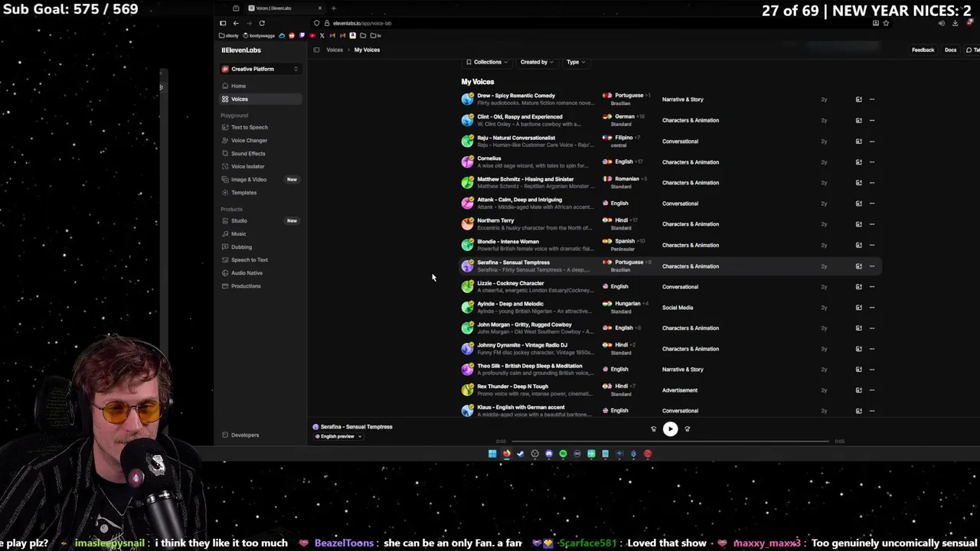Open Collections filter dropdown

pyautogui.click(x=487, y=62)
